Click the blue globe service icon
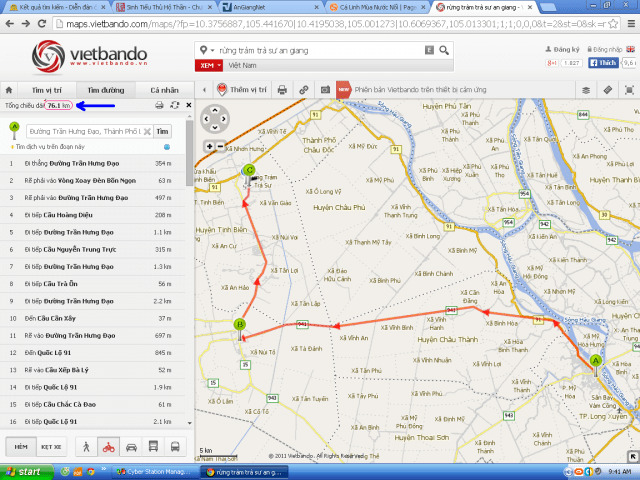 tap(167, 147)
